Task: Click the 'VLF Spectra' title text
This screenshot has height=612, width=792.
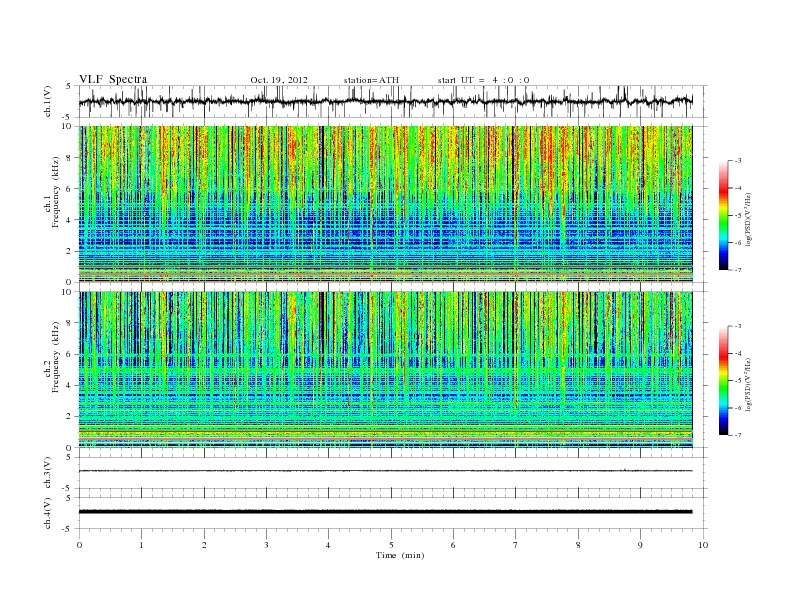Action: pos(113,79)
